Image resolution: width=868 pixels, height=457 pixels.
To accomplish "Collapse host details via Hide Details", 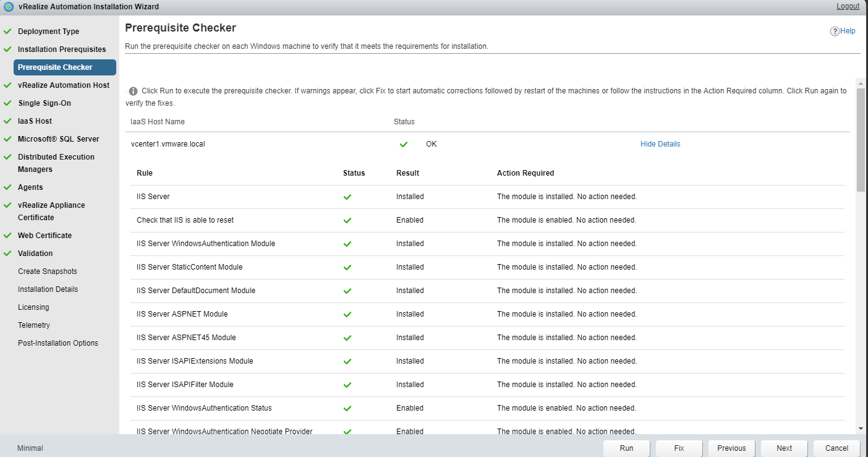I will pyautogui.click(x=660, y=144).
